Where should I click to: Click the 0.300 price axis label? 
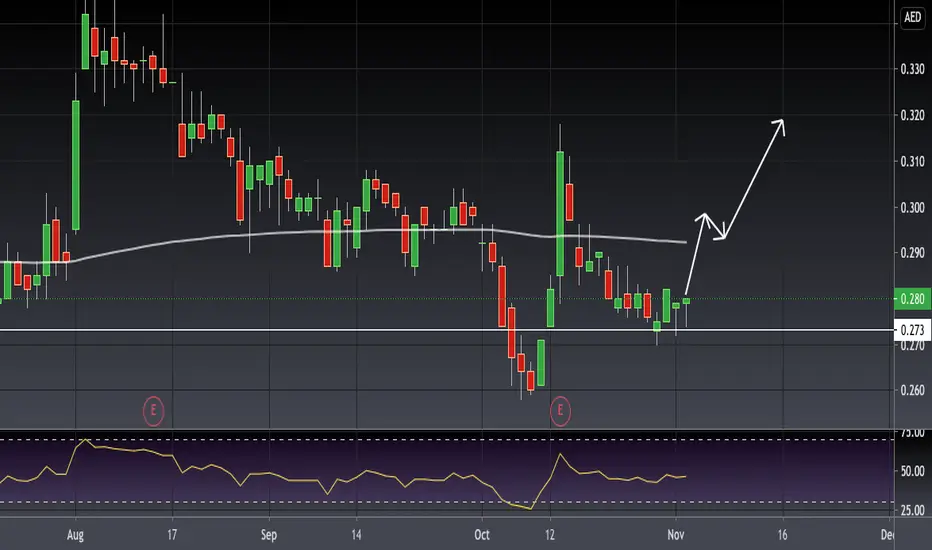coord(912,208)
